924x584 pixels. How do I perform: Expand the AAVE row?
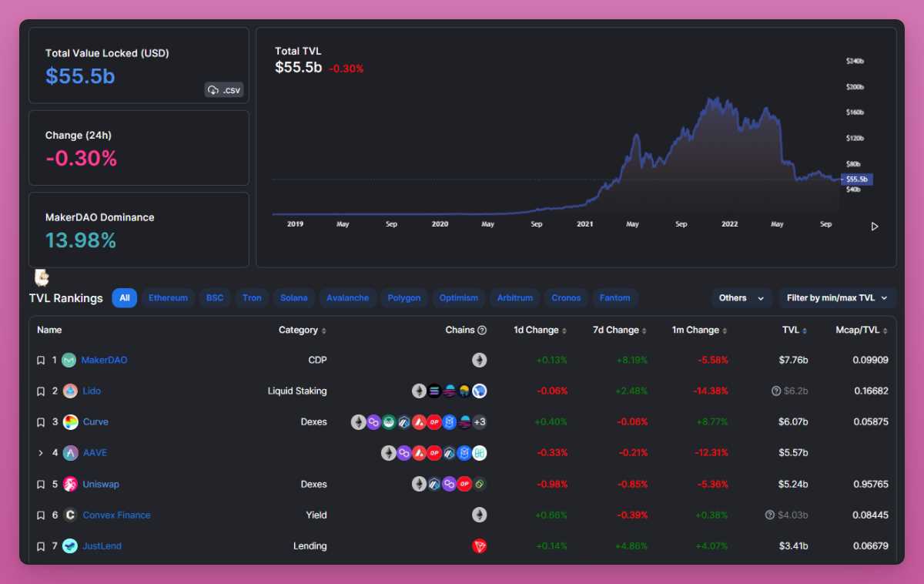(x=41, y=453)
